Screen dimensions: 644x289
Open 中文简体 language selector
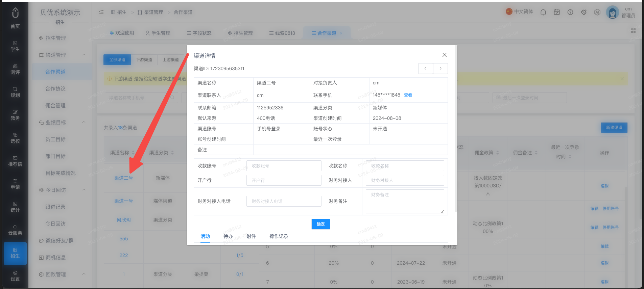point(520,11)
